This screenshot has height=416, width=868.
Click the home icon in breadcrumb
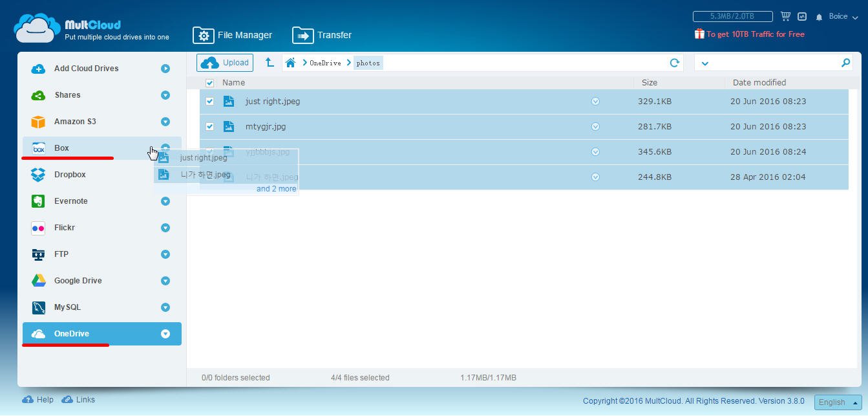tap(291, 63)
